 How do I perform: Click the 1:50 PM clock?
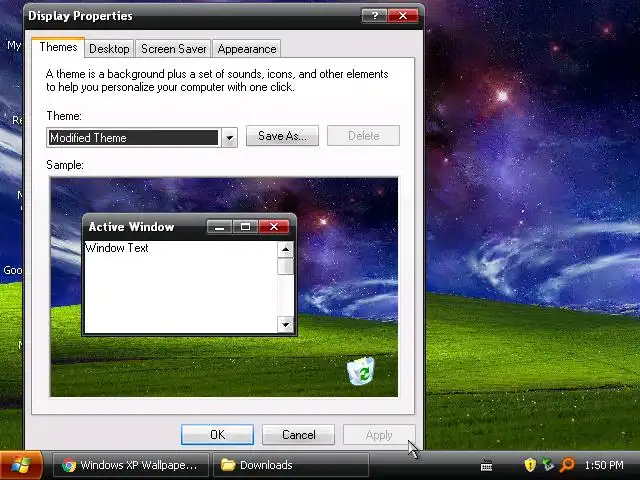(604, 465)
